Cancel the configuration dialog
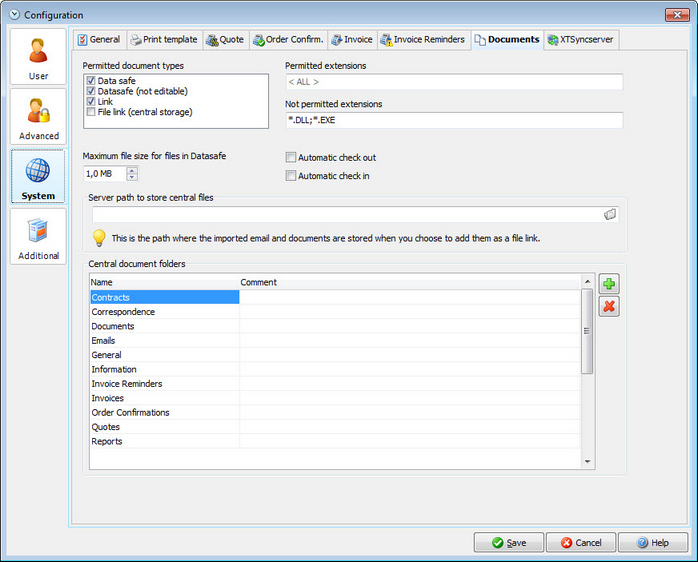Screen dimensions: 698x562 click(581, 542)
